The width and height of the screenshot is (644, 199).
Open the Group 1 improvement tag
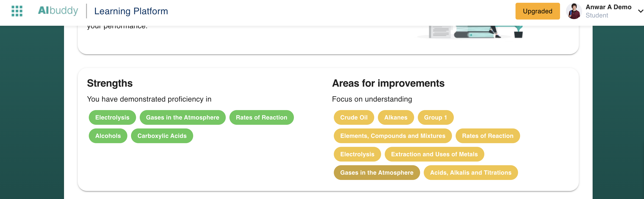[435, 117]
